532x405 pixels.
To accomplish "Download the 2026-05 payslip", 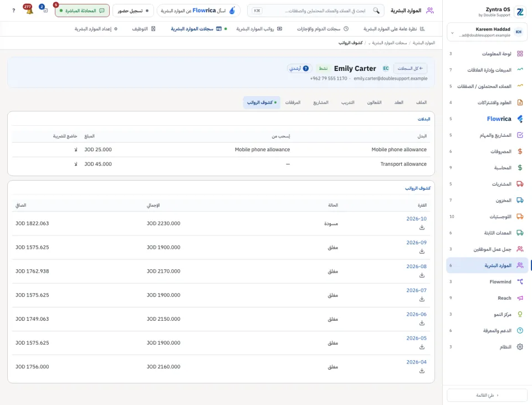I will click(422, 347).
